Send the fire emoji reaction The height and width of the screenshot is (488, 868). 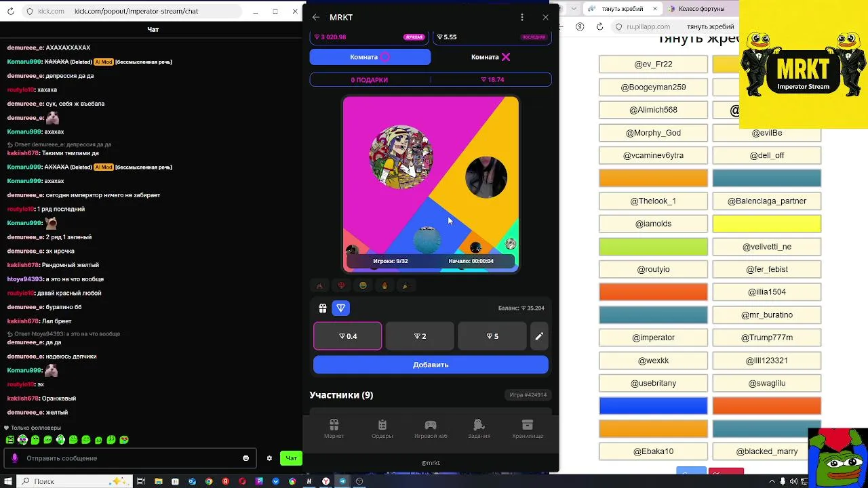click(x=384, y=285)
